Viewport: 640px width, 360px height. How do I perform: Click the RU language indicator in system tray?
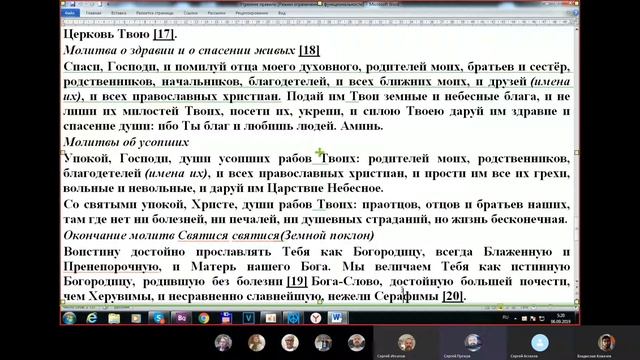506,318
